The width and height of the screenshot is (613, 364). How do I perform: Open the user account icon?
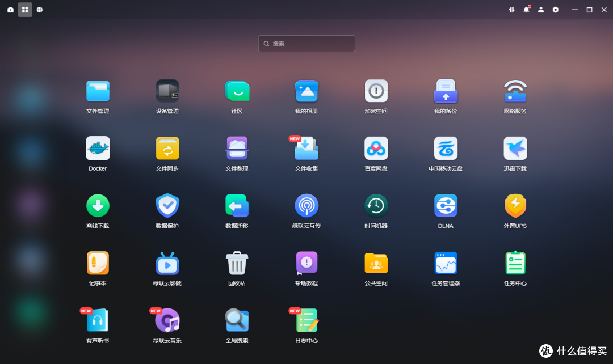coord(541,10)
